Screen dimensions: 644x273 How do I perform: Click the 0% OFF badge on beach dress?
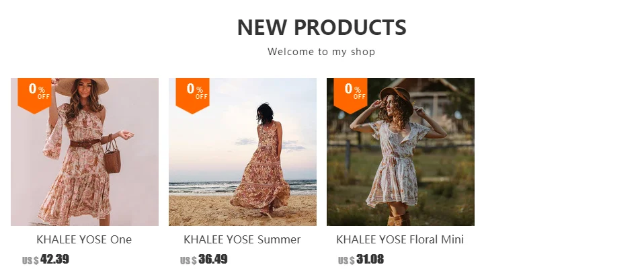pyautogui.click(x=193, y=95)
